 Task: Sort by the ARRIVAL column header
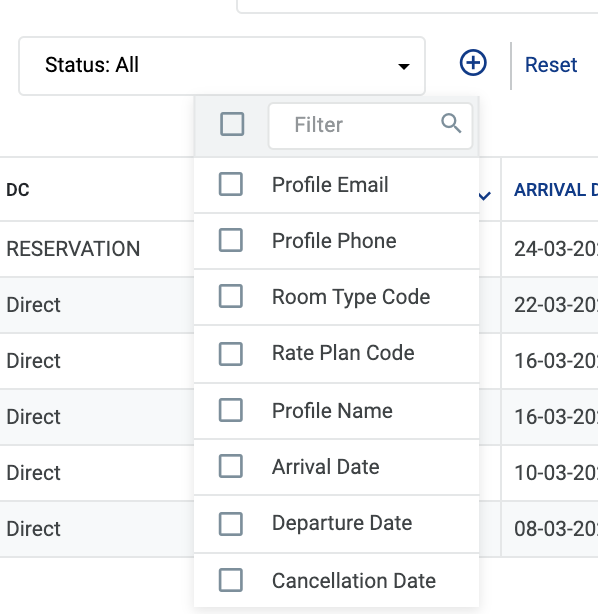(x=556, y=190)
